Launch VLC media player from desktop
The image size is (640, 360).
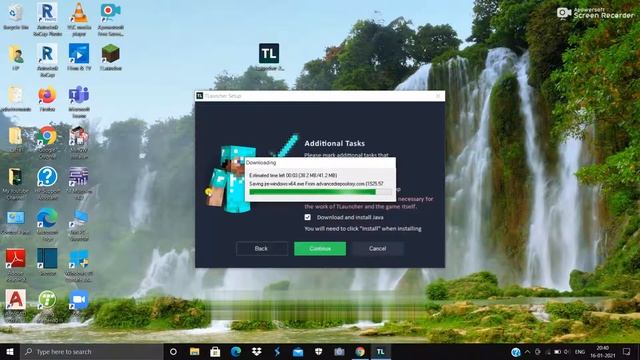click(x=79, y=18)
